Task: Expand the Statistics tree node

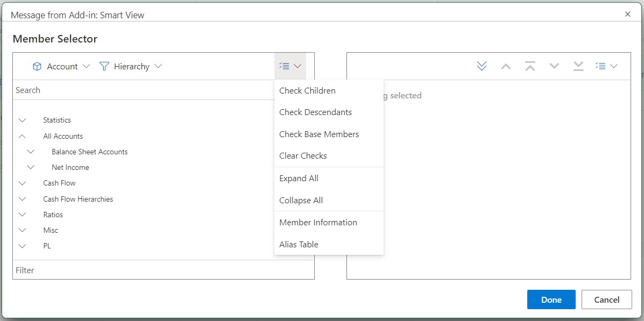Action: pyautogui.click(x=22, y=120)
